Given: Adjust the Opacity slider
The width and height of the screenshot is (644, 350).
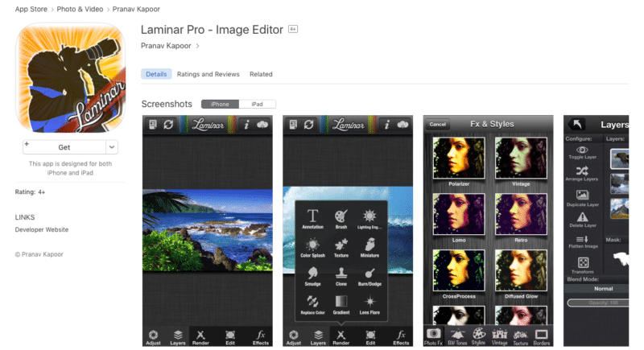Looking at the screenshot, I should 598,303.
